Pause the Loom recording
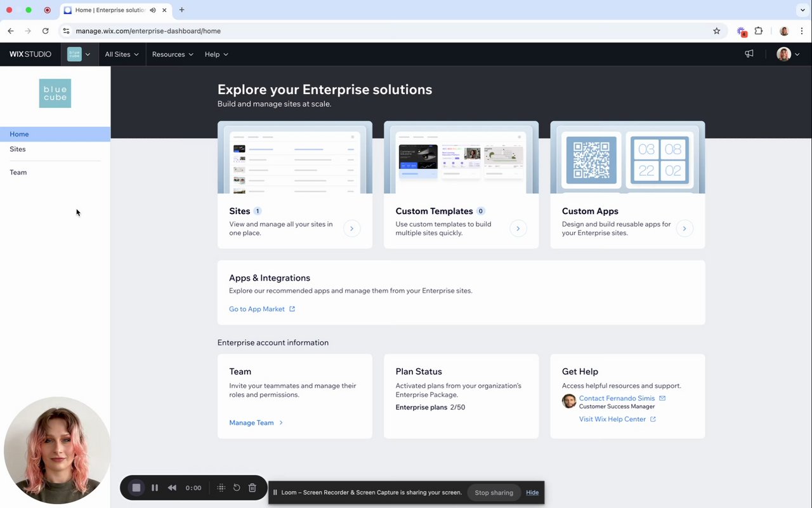812x508 pixels. 155,488
